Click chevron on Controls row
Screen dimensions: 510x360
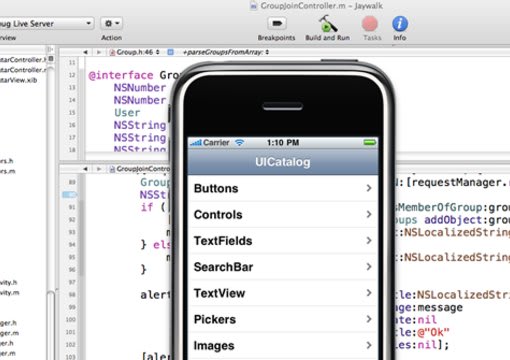click(x=369, y=214)
